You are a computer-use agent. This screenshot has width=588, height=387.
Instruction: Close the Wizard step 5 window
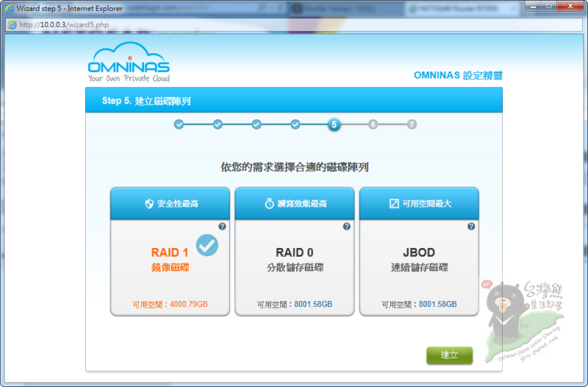pos(570,7)
